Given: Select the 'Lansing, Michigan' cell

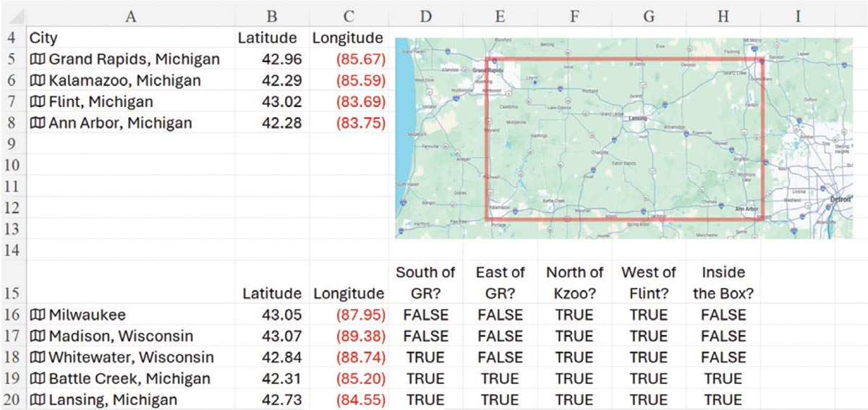Looking at the screenshot, I should pos(131,400).
